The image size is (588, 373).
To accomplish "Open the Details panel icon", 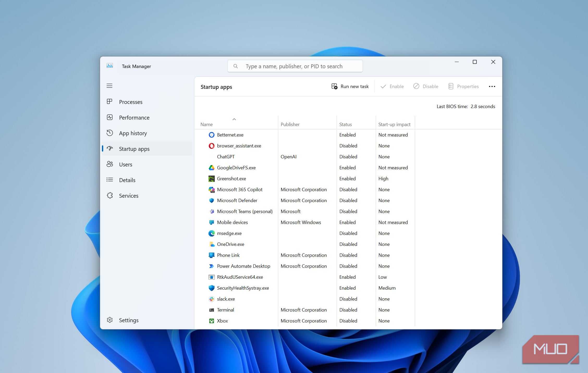I will click(110, 180).
